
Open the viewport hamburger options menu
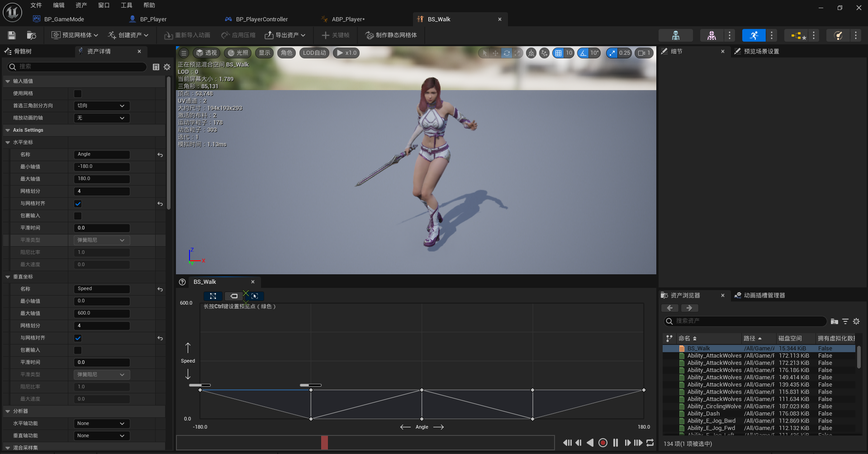tap(184, 53)
